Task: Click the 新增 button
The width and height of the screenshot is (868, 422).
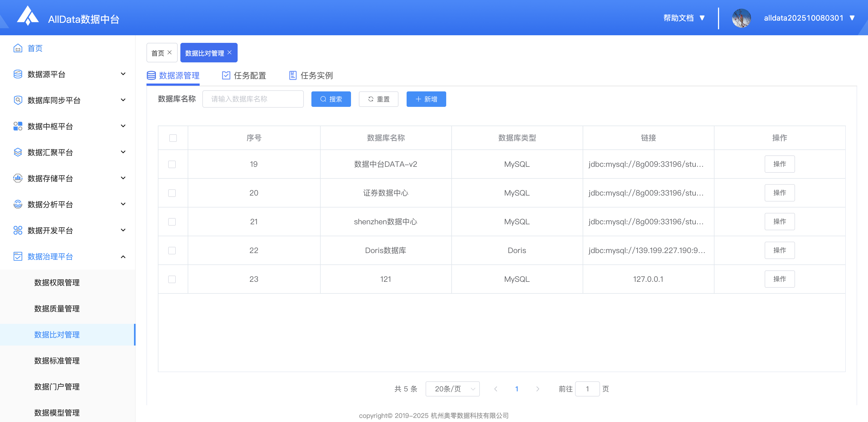Action: click(x=426, y=99)
